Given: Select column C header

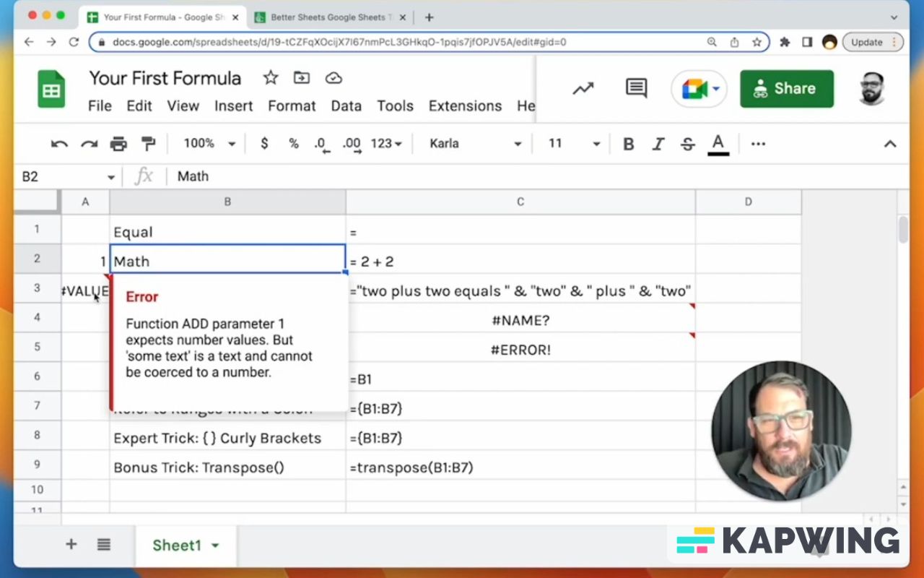Looking at the screenshot, I should point(520,202).
